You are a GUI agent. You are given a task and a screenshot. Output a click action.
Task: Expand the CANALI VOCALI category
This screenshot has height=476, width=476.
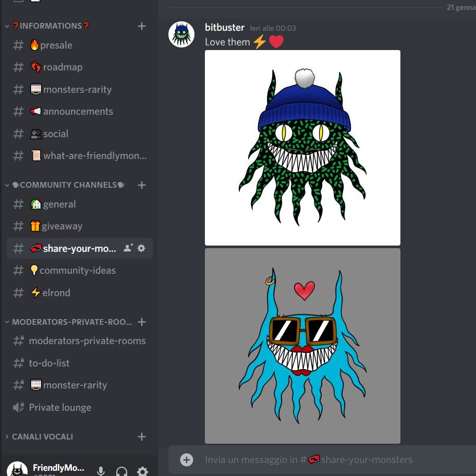click(x=39, y=436)
